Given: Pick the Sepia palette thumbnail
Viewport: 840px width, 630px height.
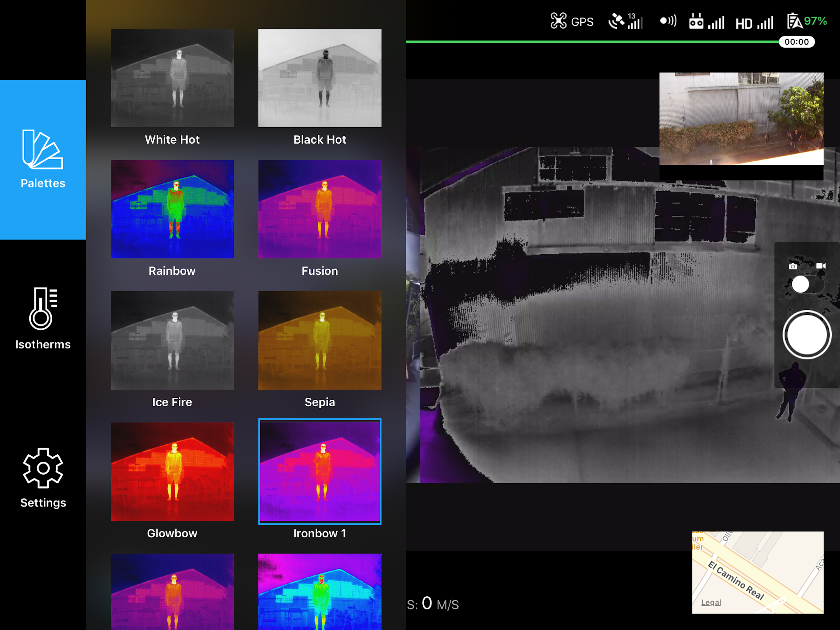Looking at the screenshot, I should [x=320, y=340].
